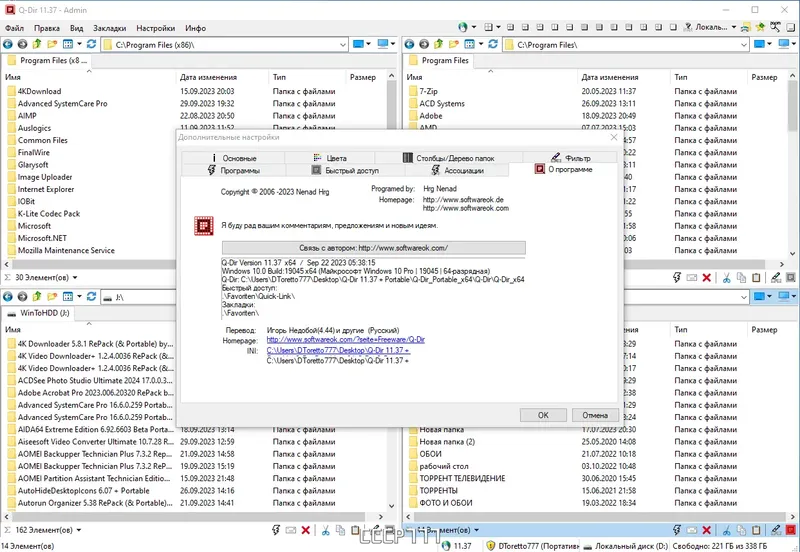Switch to the Фильтр tab
800x552 pixels.
[x=570, y=158]
